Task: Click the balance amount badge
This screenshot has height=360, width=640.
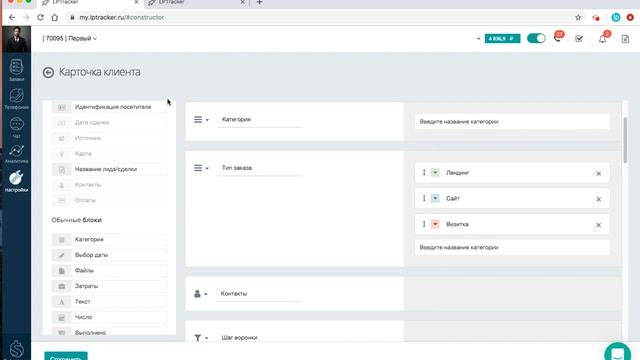Action: pos(502,38)
